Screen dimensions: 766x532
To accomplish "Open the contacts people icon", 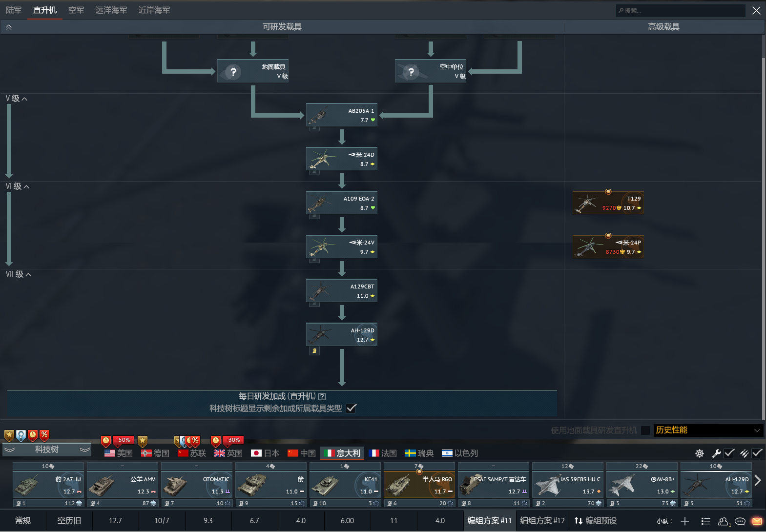I will (724, 521).
